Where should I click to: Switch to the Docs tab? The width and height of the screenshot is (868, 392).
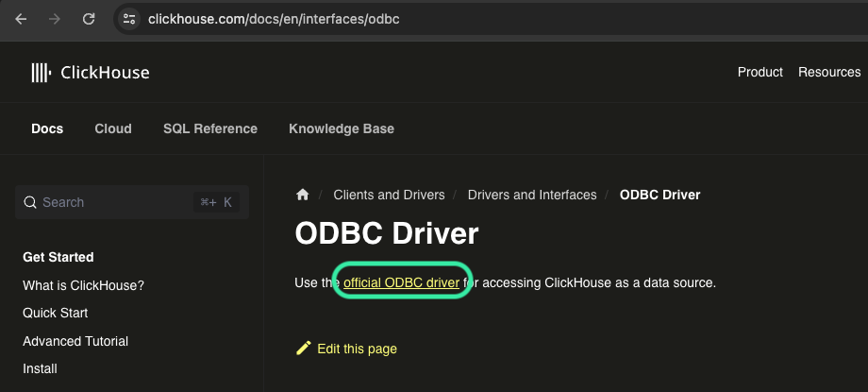(47, 128)
